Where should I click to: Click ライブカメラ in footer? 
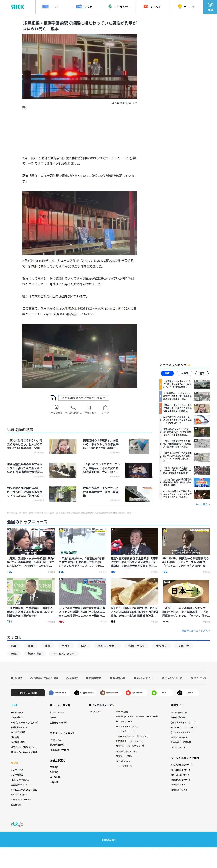[x=95, y=711]
